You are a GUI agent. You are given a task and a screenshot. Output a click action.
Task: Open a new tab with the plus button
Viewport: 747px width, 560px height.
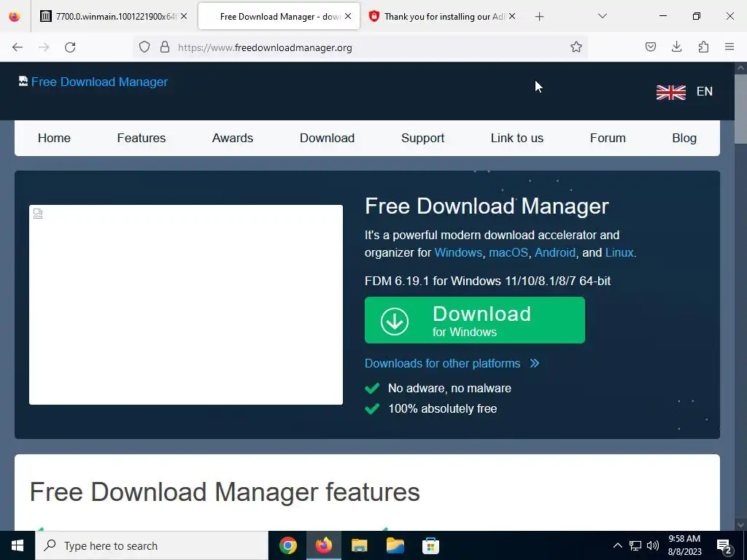539,17
